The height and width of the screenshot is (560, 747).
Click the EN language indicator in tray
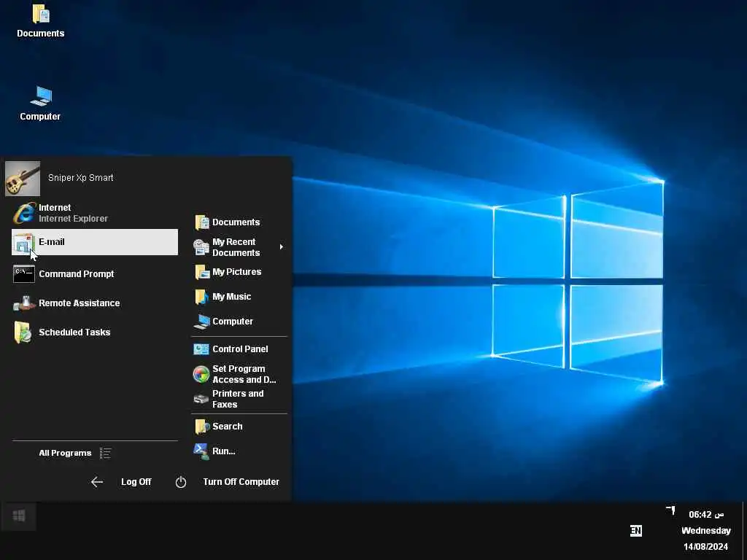[x=636, y=531]
